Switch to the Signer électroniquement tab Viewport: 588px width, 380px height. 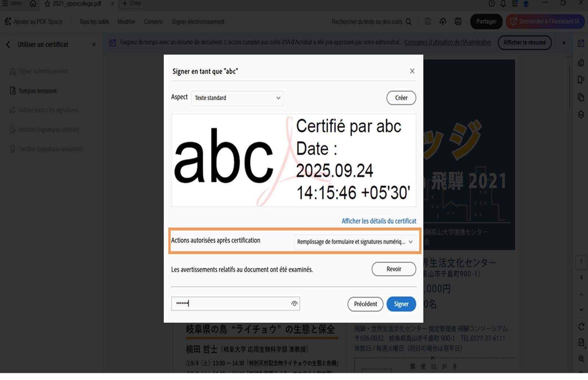point(198,22)
